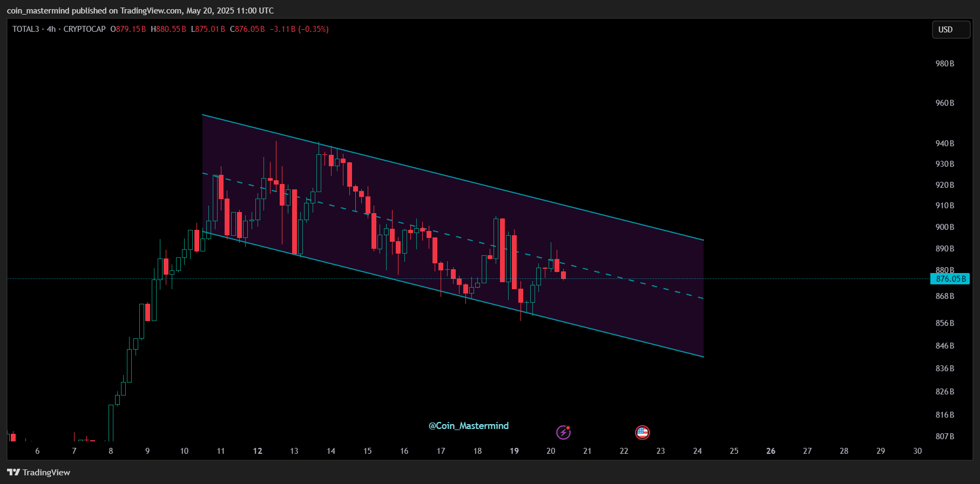Click the 868B price axis label
This screenshot has height=484, width=980.
click(x=945, y=296)
